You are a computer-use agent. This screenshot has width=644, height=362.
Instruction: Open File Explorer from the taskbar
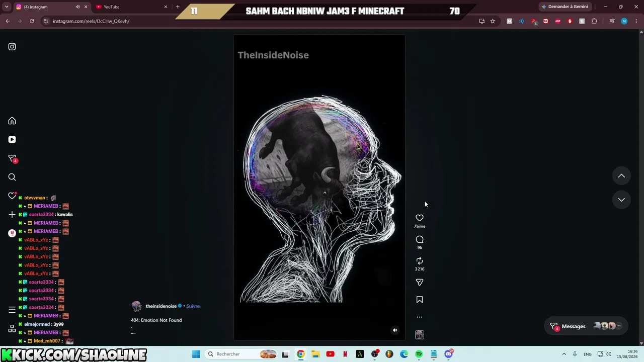(x=315, y=354)
